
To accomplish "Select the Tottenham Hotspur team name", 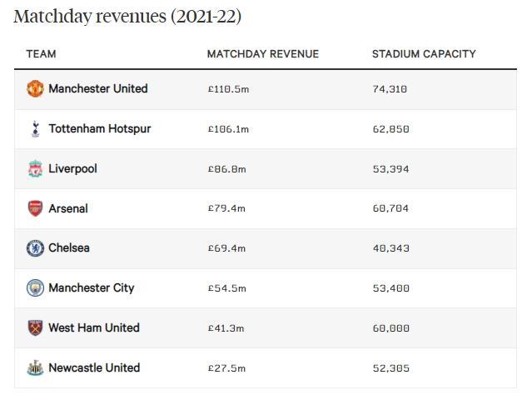I will tap(100, 128).
